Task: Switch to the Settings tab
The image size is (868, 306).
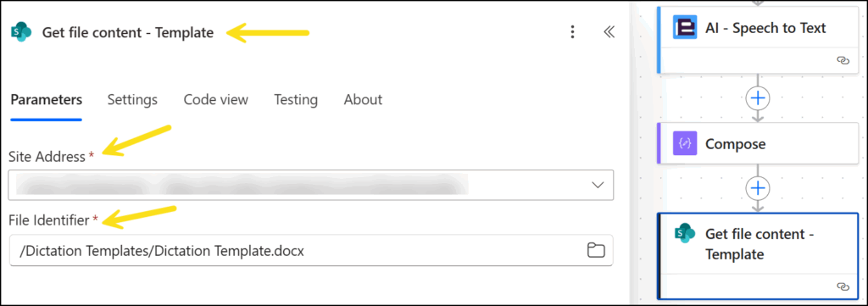Action: tap(132, 100)
